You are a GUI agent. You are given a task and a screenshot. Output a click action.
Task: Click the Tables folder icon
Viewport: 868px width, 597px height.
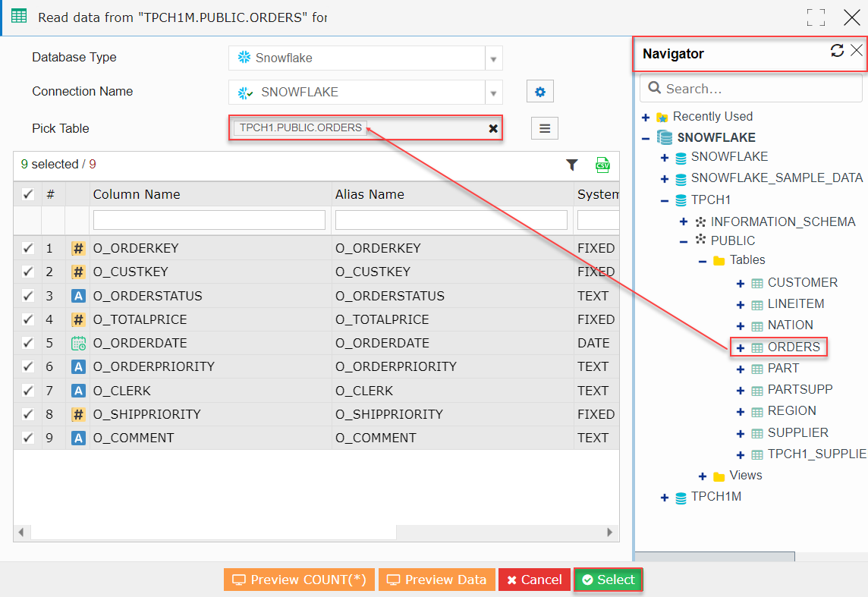pyautogui.click(x=719, y=261)
